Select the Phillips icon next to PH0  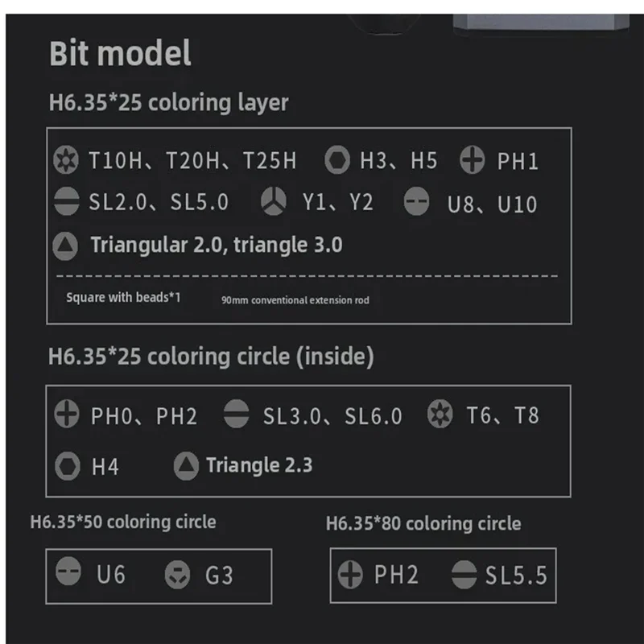pyautogui.click(x=66, y=415)
